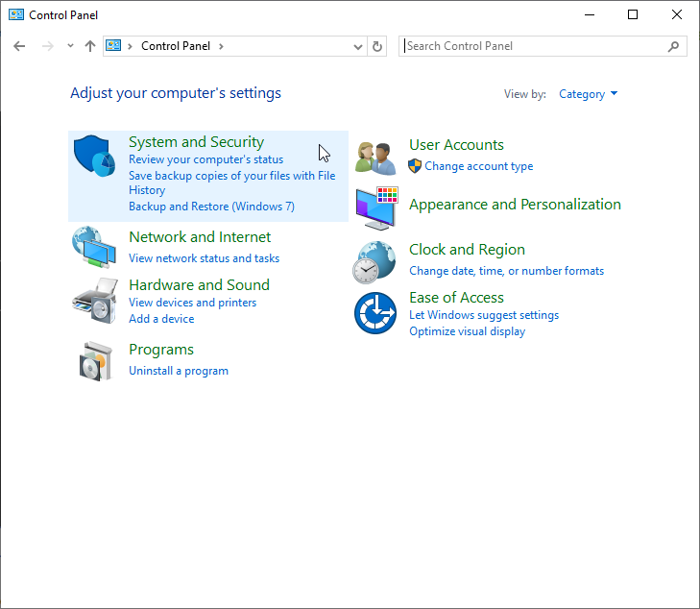Click Uninstall a program link
700x609 pixels.
click(179, 371)
